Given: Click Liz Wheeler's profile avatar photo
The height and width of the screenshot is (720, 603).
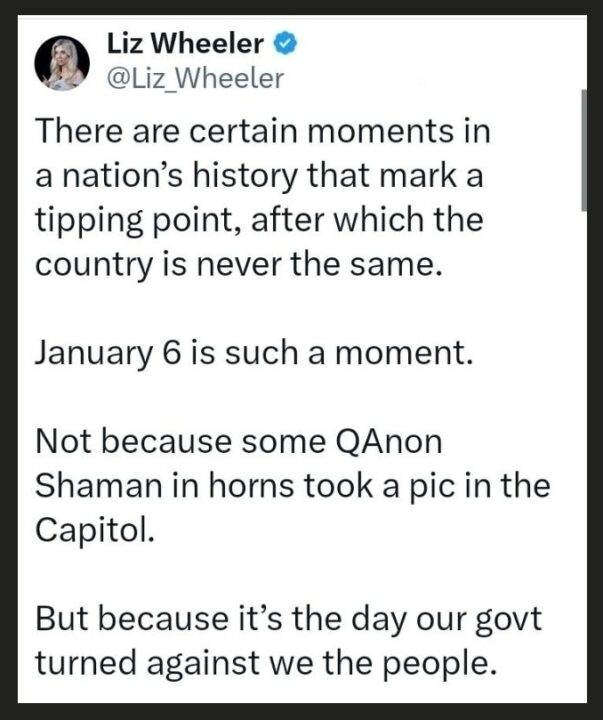Looking at the screenshot, I should pyautogui.click(x=62, y=63).
